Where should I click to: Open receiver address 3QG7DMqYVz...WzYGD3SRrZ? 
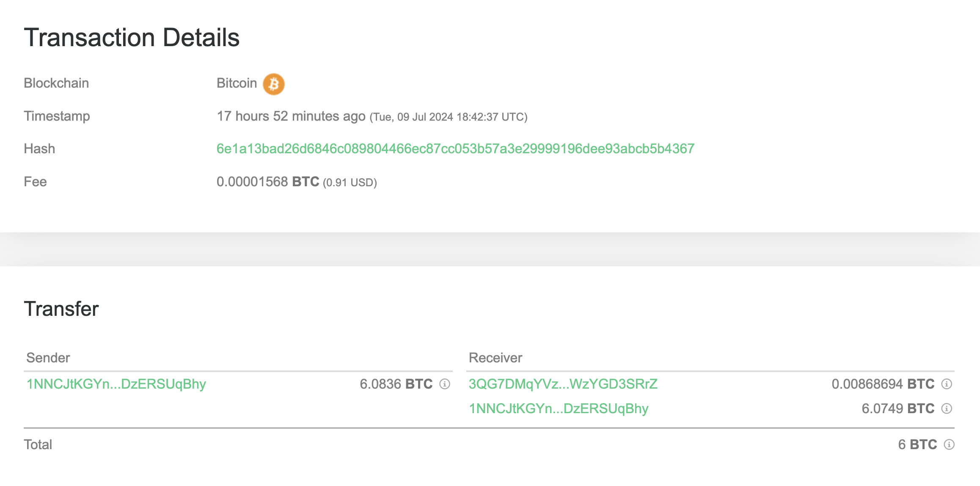coord(563,384)
